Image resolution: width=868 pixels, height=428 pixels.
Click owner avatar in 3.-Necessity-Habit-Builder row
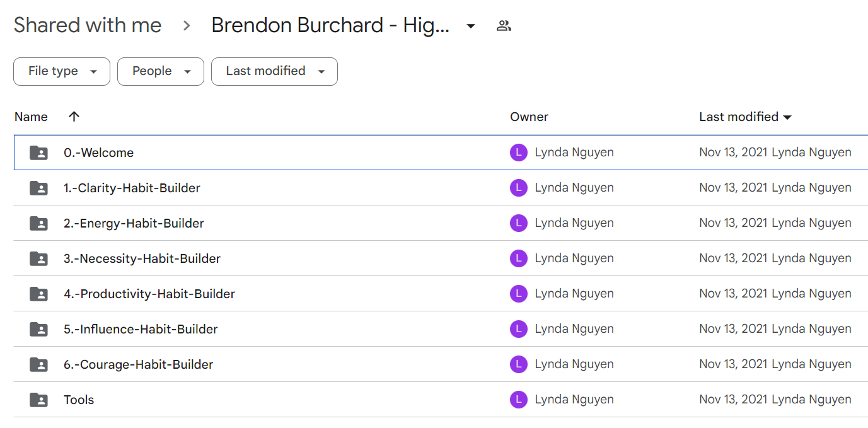(x=518, y=258)
